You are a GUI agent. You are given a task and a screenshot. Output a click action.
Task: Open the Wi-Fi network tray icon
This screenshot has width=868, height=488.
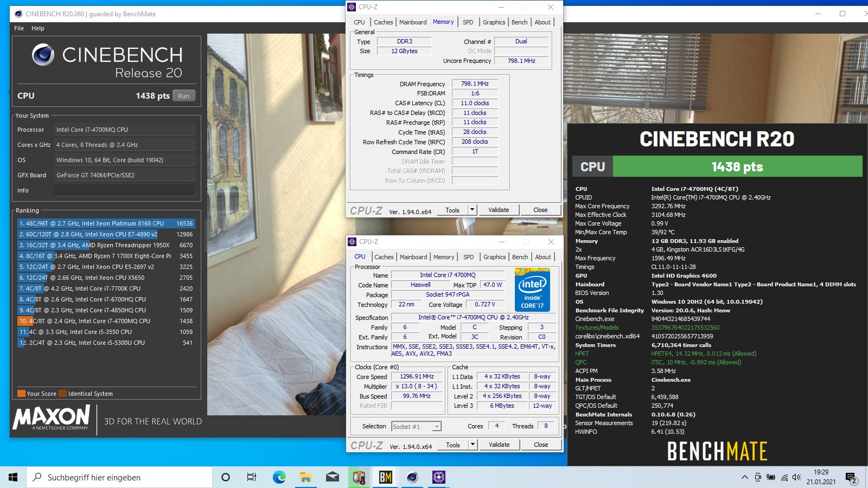click(x=784, y=478)
